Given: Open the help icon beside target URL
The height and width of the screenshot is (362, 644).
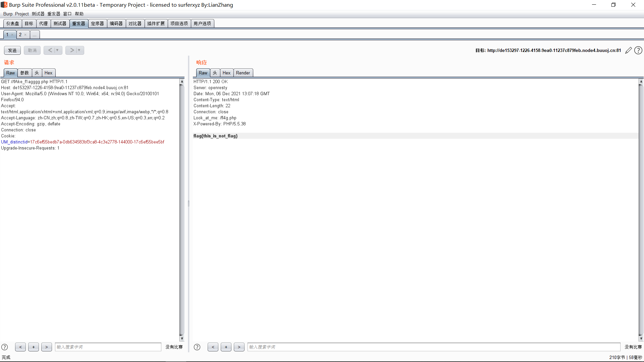Looking at the screenshot, I should tap(638, 50).
